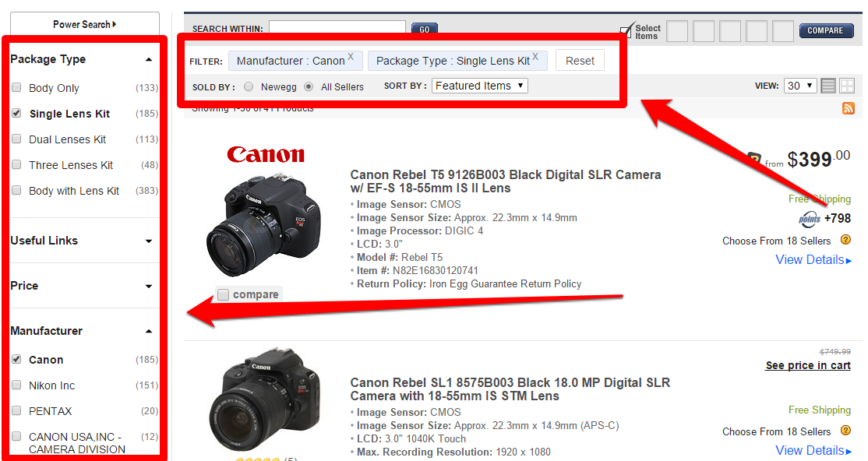Click help icon beside Rebel SL1 sellers

(x=845, y=430)
